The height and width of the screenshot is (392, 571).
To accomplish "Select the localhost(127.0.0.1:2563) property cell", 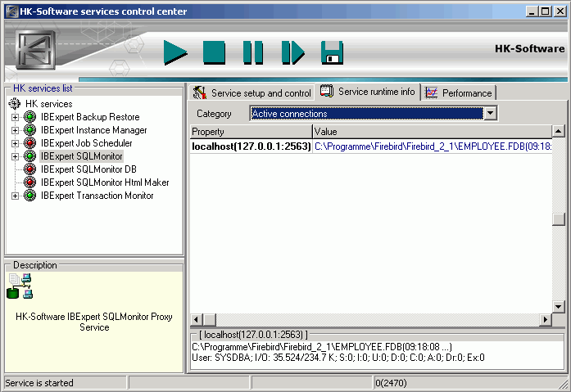I will click(x=252, y=146).
